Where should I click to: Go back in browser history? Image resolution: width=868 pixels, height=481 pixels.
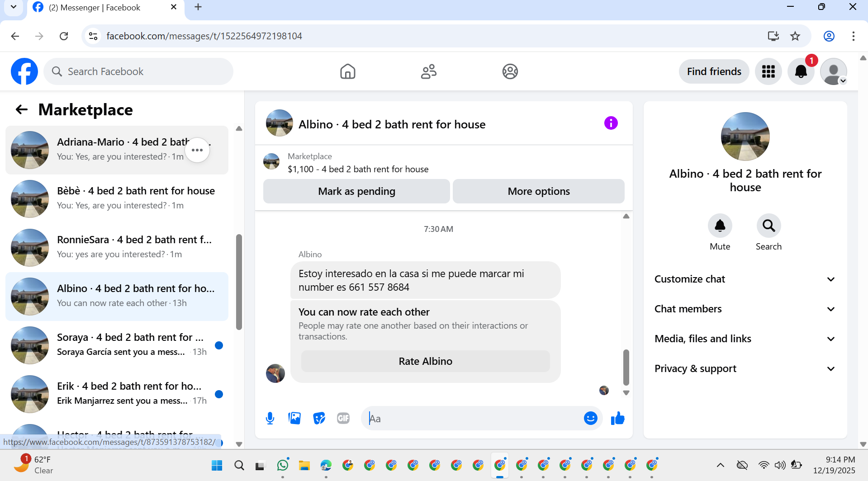point(15,36)
